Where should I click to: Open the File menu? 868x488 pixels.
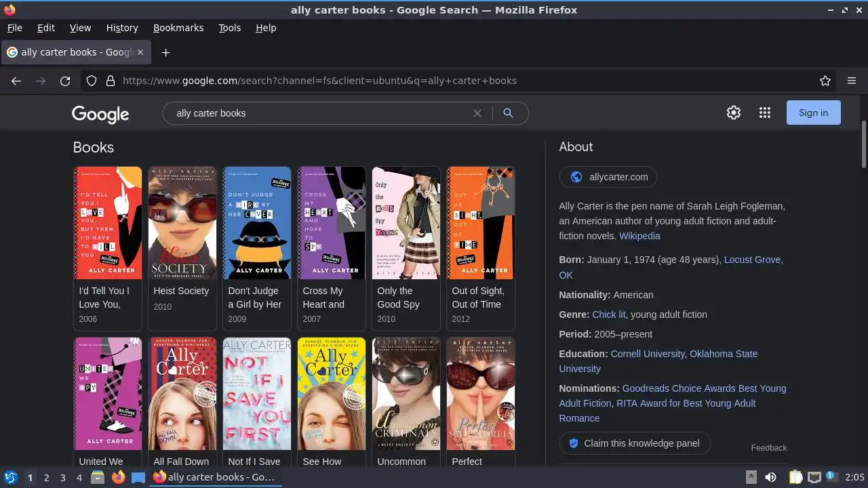pos(14,28)
